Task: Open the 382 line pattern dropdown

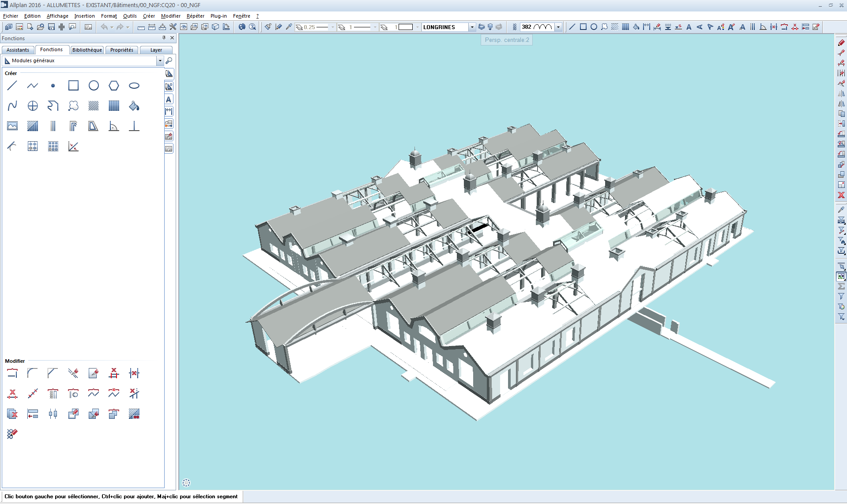Action: click(558, 27)
